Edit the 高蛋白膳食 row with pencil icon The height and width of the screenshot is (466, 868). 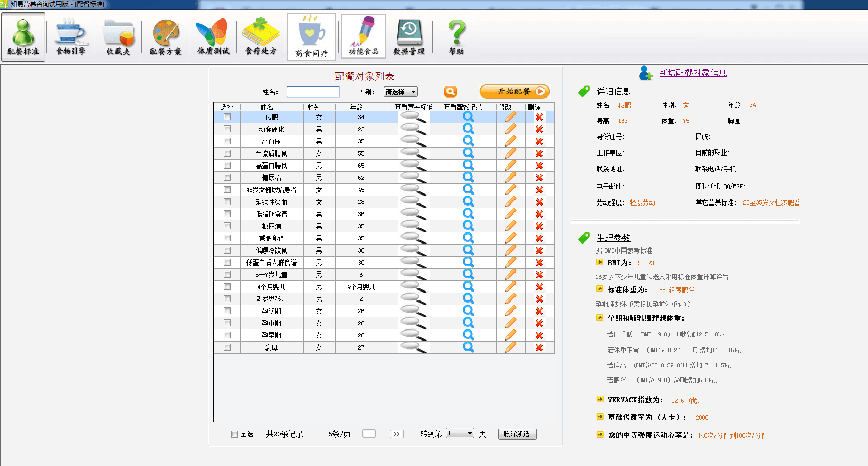(510, 166)
